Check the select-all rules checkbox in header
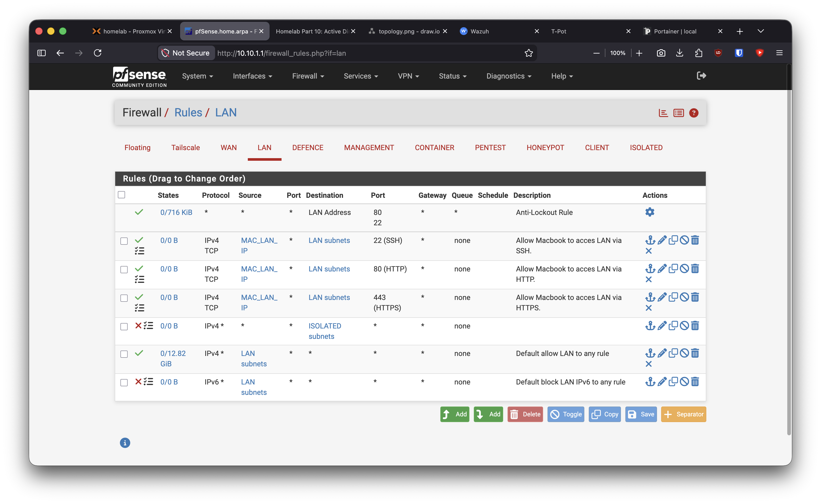The width and height of the screenshot is (821, 504). point(121,195)
